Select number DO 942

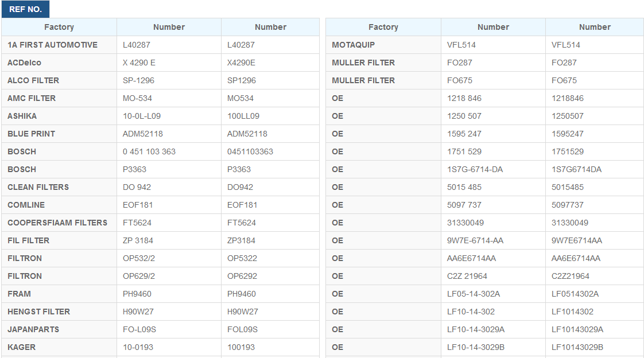(x=137, y=187)
